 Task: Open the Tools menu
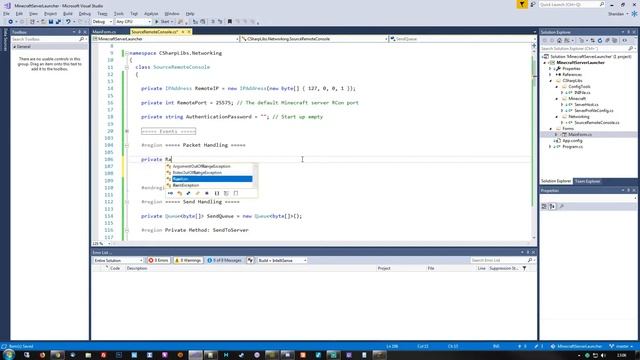[118, 13]
